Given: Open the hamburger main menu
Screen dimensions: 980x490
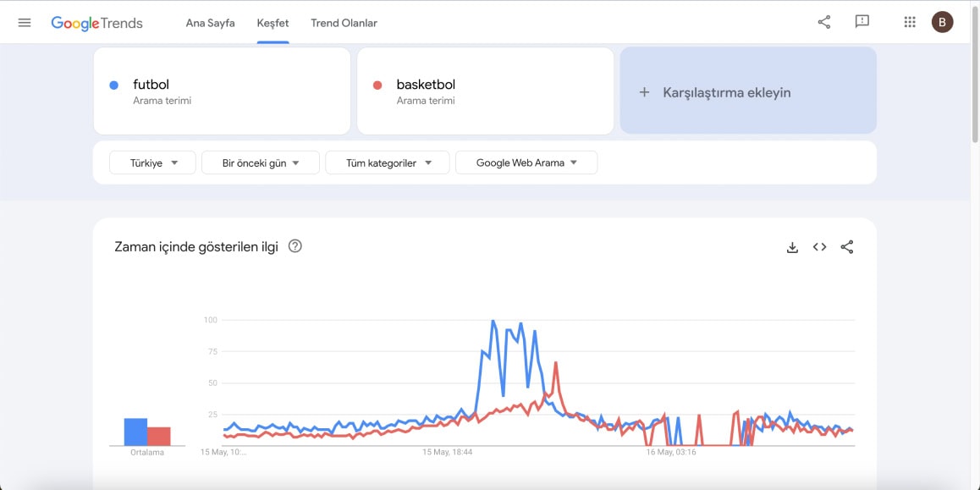Looking at the screenshot, I should [x=25, y=23].
